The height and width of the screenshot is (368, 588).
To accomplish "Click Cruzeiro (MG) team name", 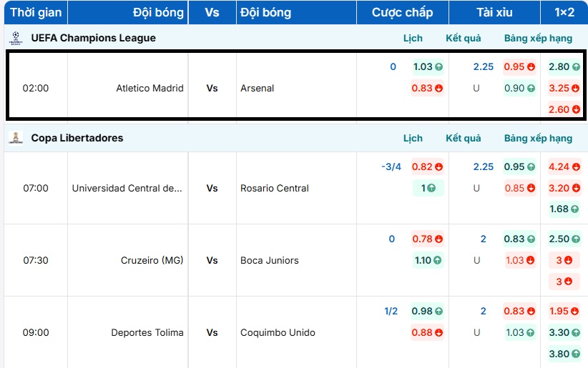I will pos(152,260).
